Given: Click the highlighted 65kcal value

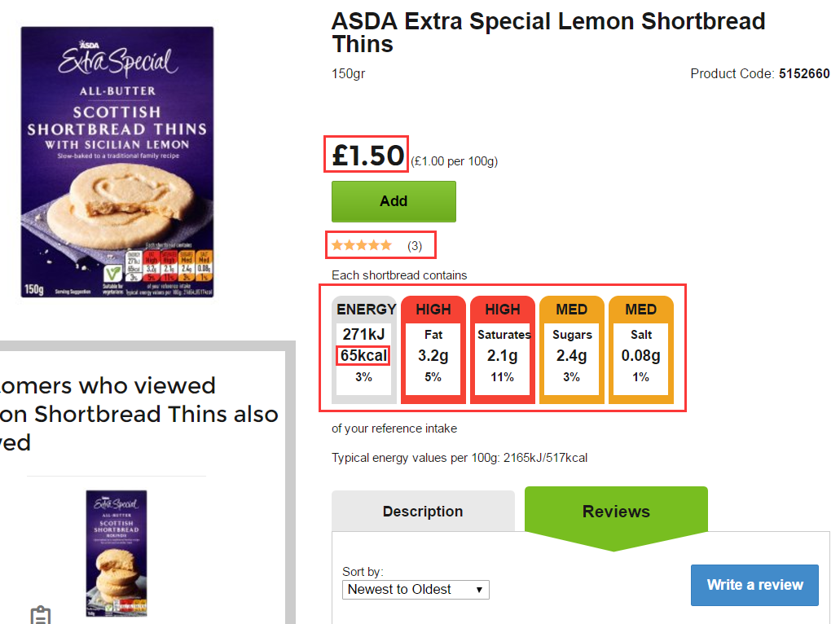Looking at the screenshot, I should coord(364,355).
